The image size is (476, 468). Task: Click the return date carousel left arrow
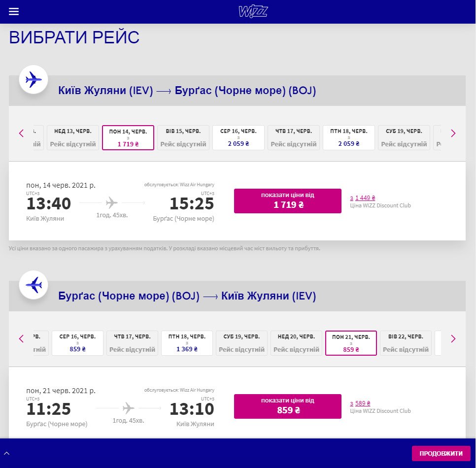21,339
